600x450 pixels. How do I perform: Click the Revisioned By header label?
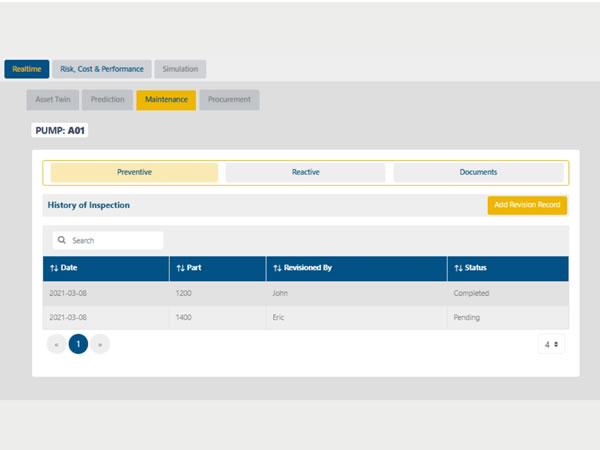click(308, 268)
